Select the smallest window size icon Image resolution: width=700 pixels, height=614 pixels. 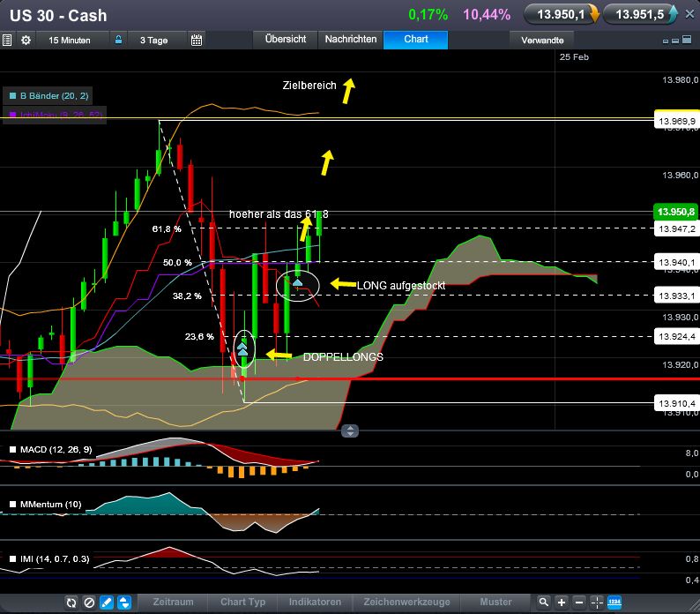(666, 41)
